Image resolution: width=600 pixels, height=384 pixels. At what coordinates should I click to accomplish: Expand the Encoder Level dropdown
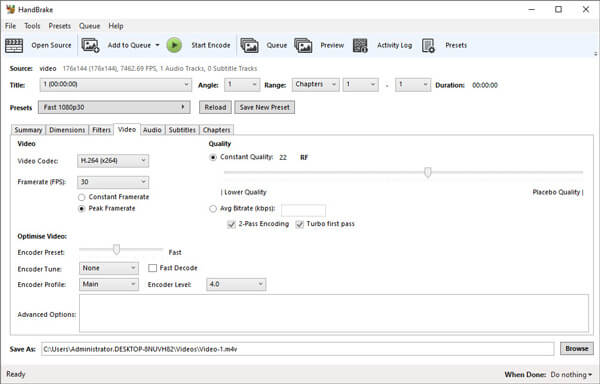point(236,284)
